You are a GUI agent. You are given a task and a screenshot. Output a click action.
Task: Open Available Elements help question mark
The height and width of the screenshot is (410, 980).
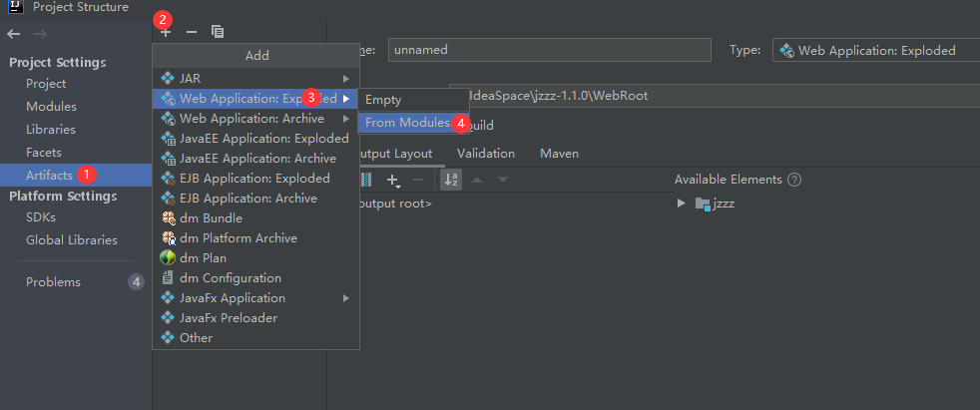[x=794, y=180]
